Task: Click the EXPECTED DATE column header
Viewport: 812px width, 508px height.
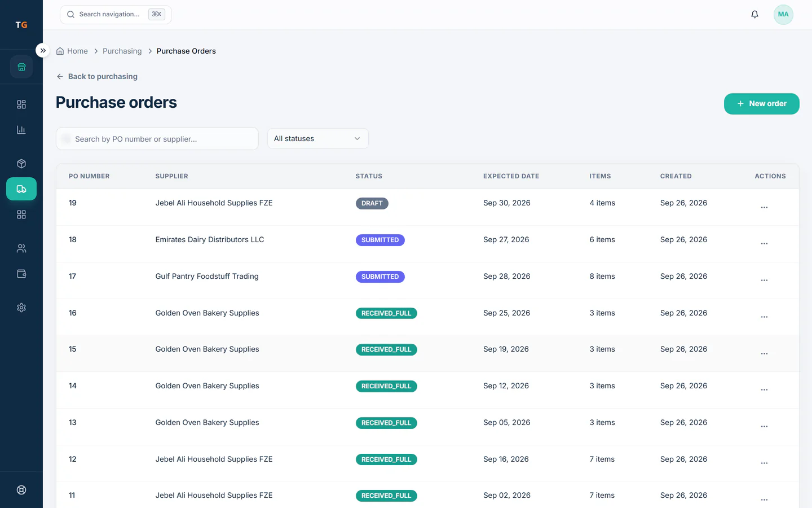Action: pyautogui.click(x=511, y=176)
